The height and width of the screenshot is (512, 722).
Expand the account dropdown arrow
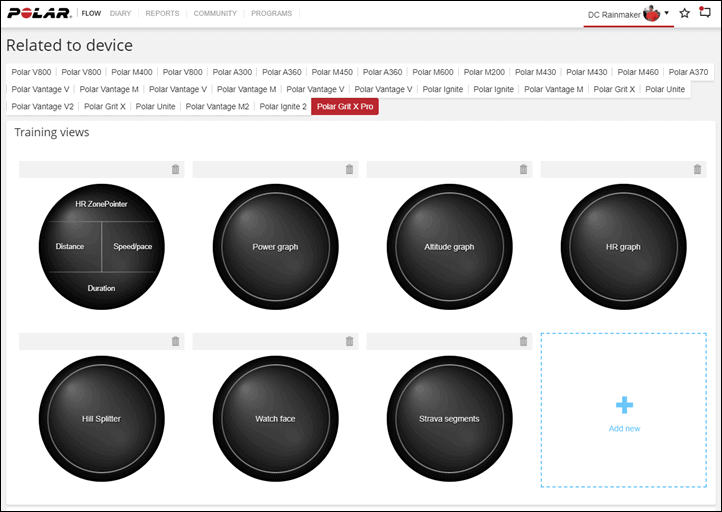coord(667,13)
